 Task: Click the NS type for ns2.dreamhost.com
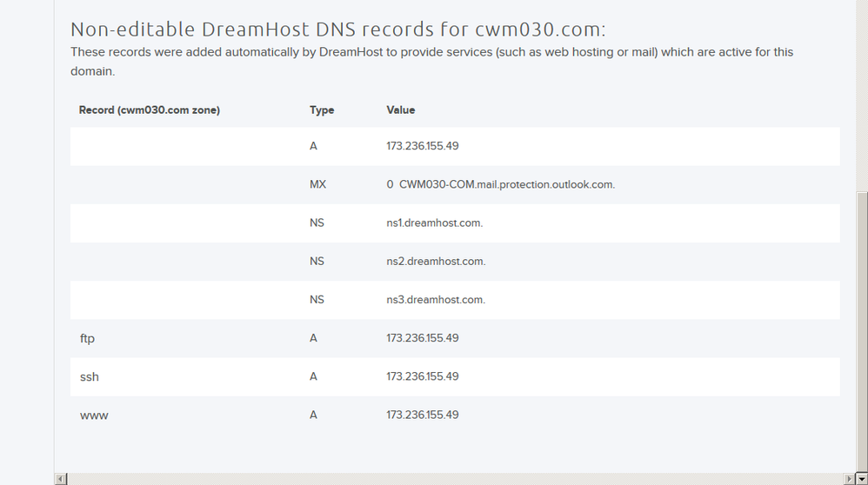click(317, 261)
